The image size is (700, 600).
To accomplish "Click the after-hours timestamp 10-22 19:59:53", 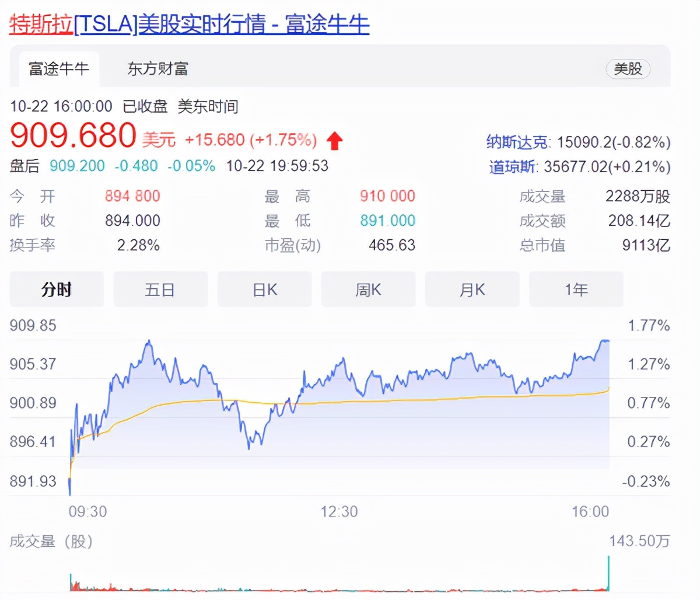I will pos(277,166).
